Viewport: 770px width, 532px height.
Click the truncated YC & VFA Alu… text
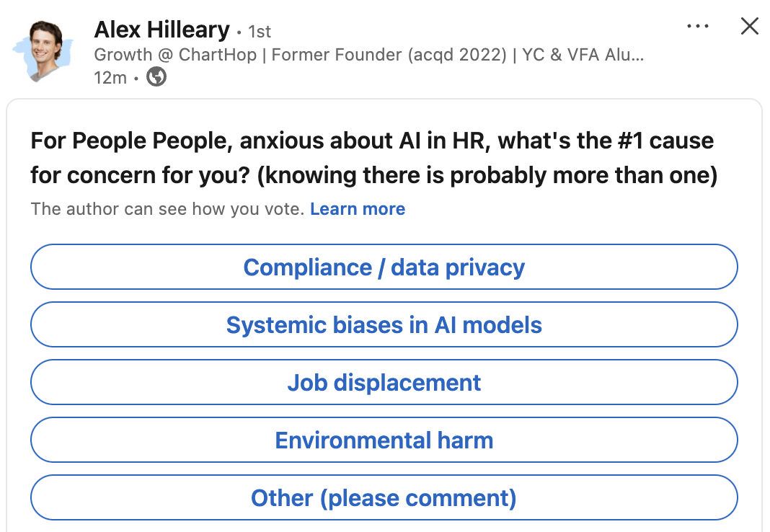(581, 56)
